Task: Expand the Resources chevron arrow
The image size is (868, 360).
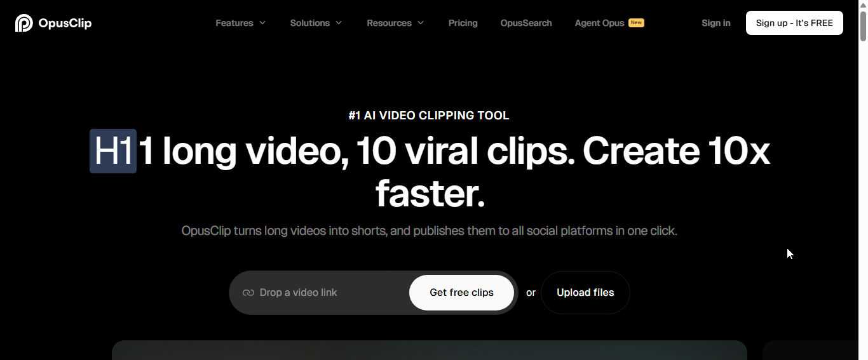Action: (x=420, y=23)
